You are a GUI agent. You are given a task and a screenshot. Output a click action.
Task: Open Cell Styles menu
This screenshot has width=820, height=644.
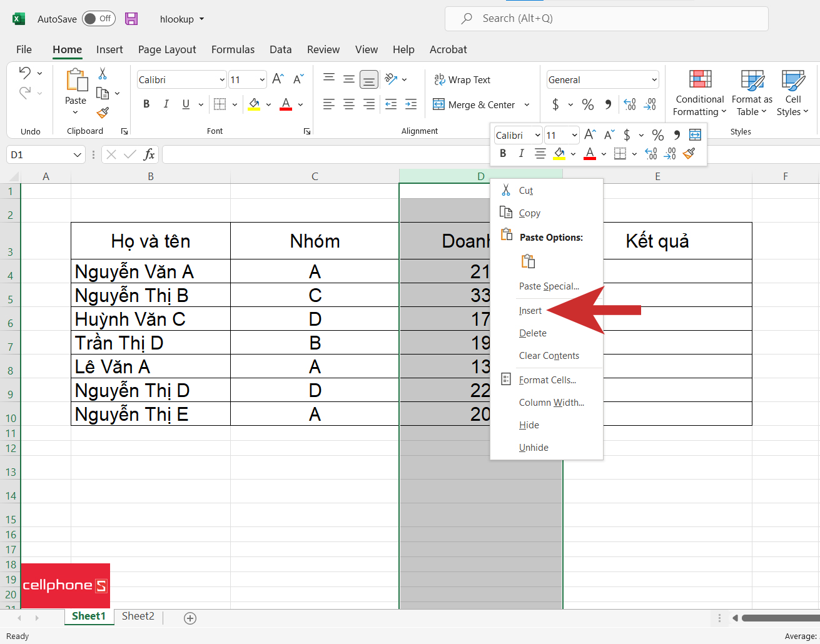click(x=792, y=93)
